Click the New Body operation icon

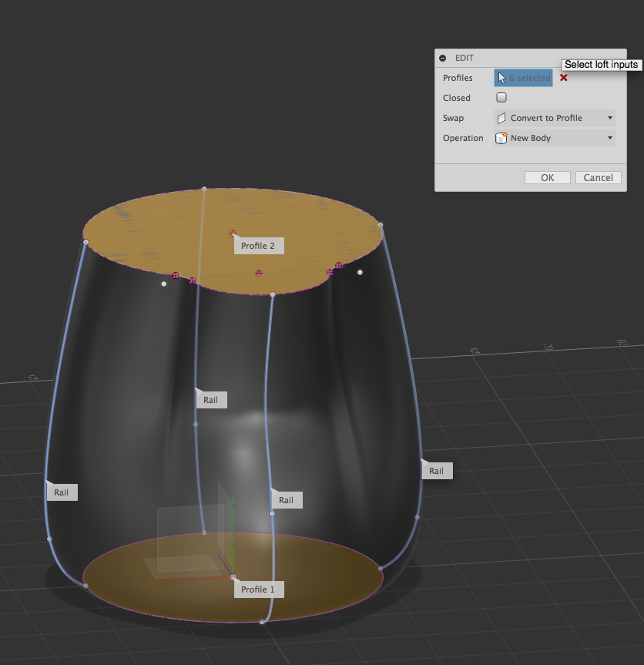click(501, 138)
